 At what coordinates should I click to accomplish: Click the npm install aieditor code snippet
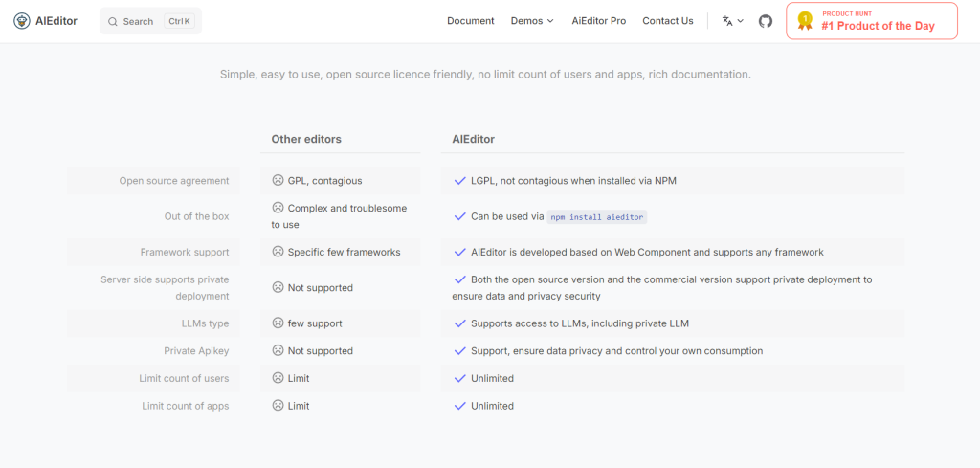597,217
